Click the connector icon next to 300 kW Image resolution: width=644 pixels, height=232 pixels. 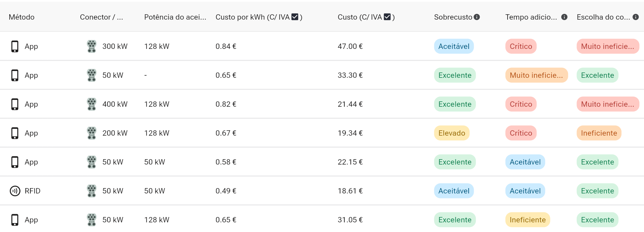coord(92,46)
